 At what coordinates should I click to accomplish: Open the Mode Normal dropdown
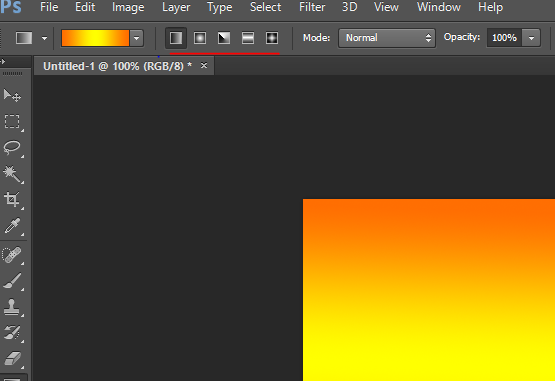(x=387, y=38)
